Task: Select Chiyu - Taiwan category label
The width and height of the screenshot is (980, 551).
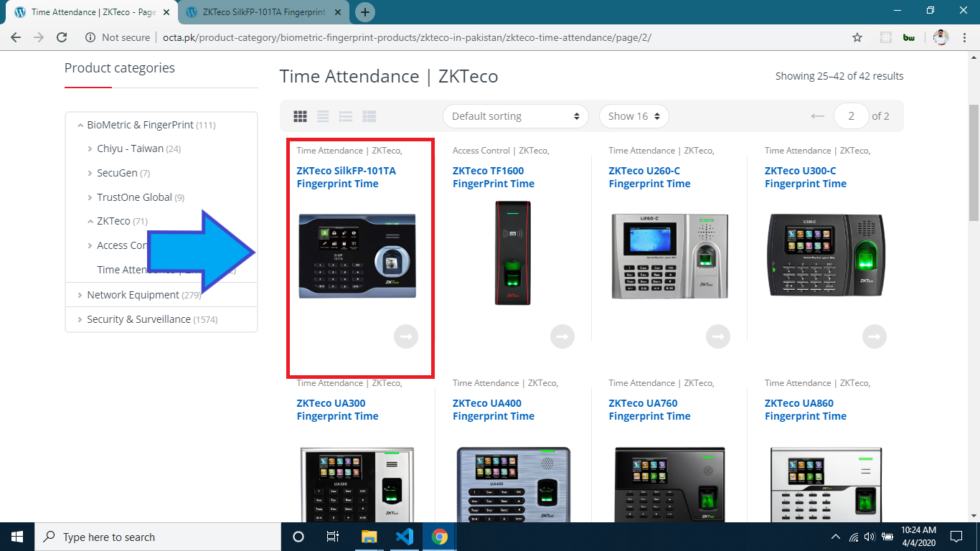Action: coord(130,149)
